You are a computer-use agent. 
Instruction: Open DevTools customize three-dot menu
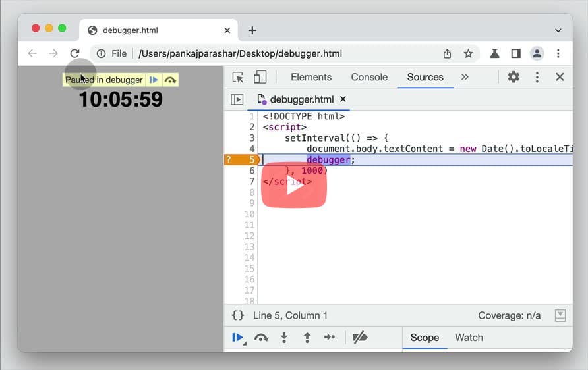click(537, 77)
